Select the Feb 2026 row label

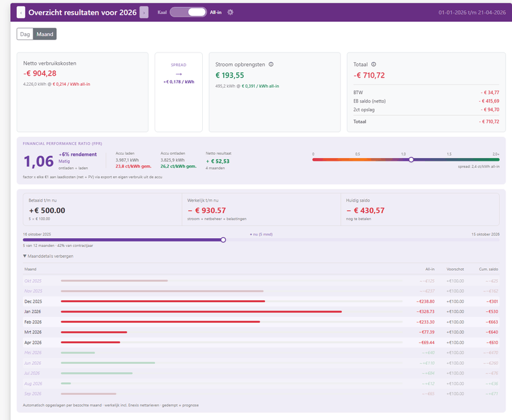[x=33, y=322]
